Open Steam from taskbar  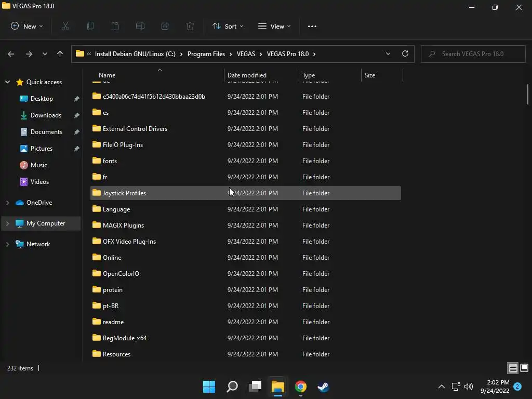(x=323, y=387)
